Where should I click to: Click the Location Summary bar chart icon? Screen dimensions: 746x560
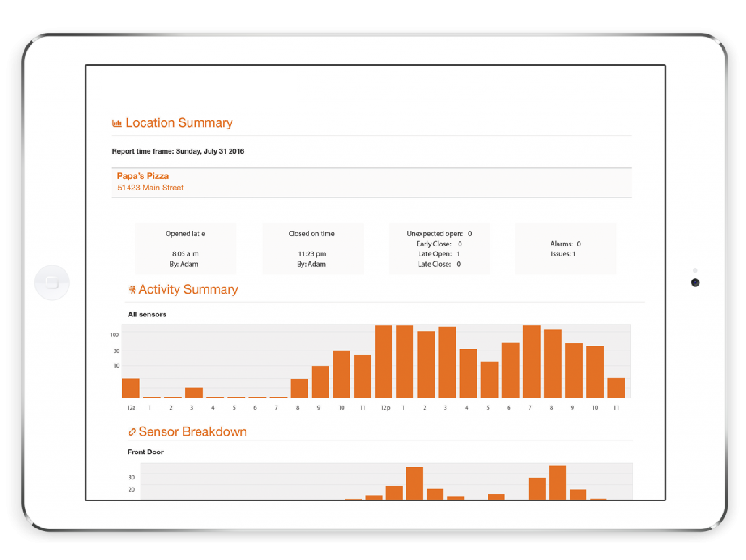point(117,123)
